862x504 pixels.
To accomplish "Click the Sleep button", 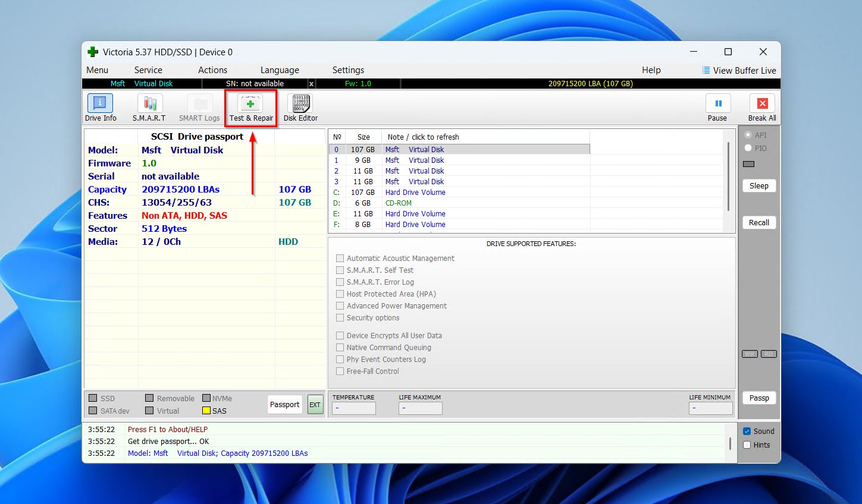I will coord(758,186).
